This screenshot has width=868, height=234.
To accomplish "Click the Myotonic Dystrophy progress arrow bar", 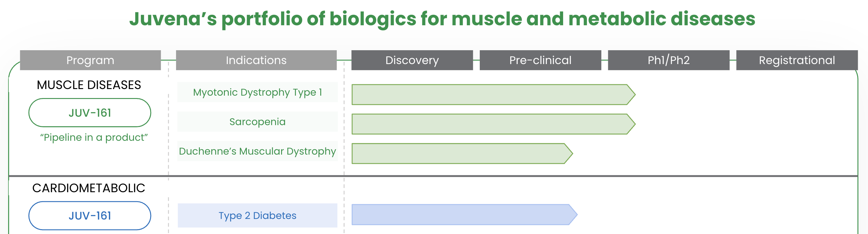I will pos(493,95).
